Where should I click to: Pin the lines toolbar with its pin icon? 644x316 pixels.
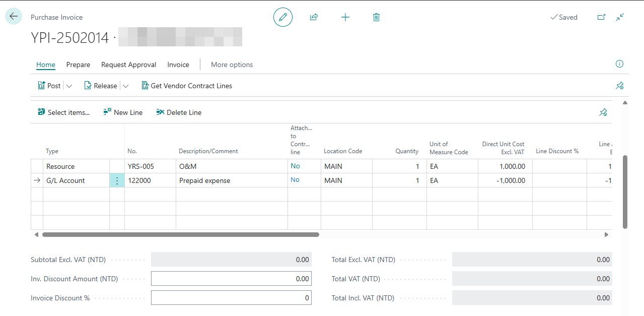(603, 112)
